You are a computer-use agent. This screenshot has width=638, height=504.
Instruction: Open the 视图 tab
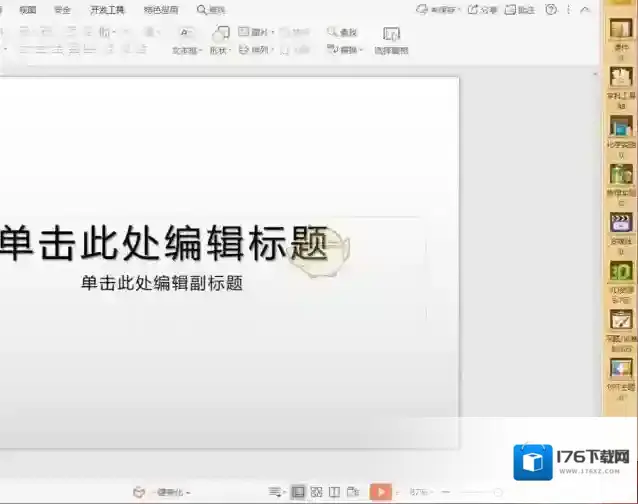pos(28,10)
